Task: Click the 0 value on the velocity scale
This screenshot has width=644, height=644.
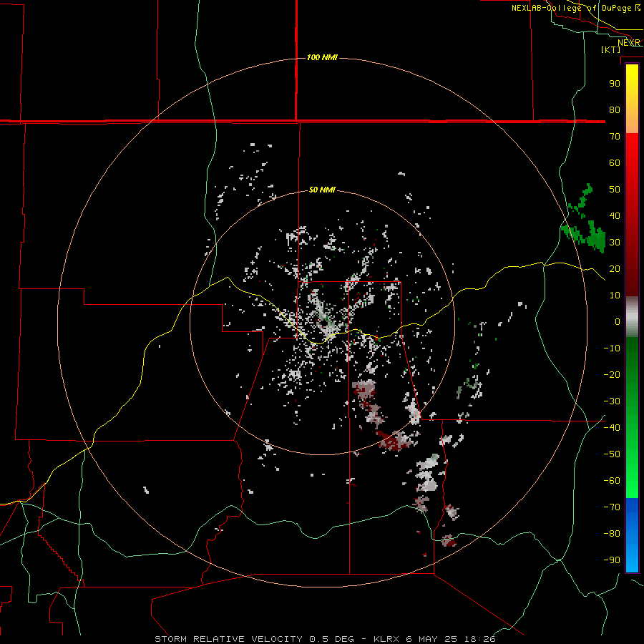Action: (x=618, y=321)
